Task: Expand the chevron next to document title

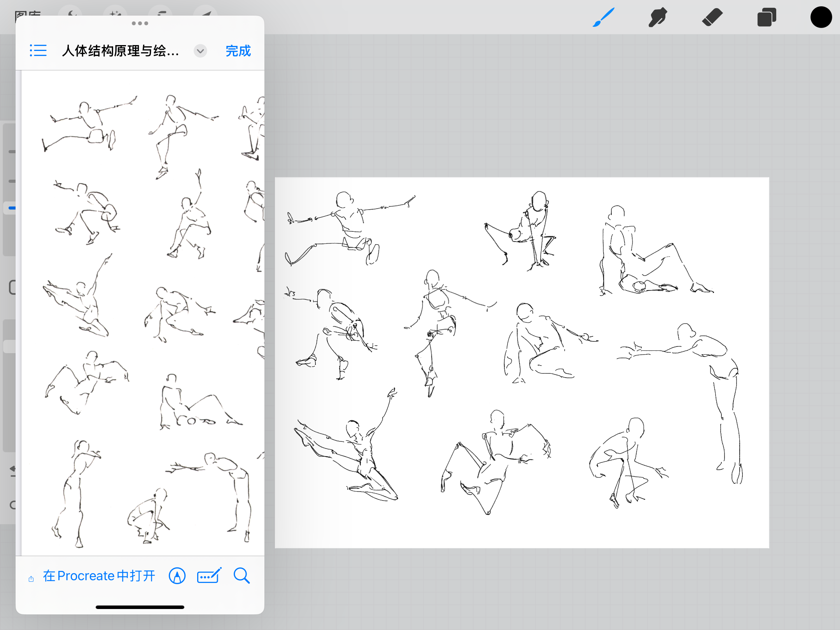Action: point(200,51)
